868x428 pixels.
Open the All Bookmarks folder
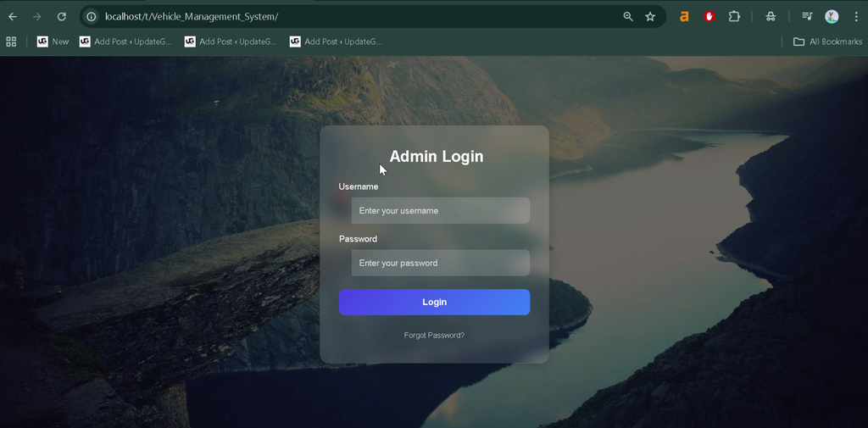(x=827, y=42)
